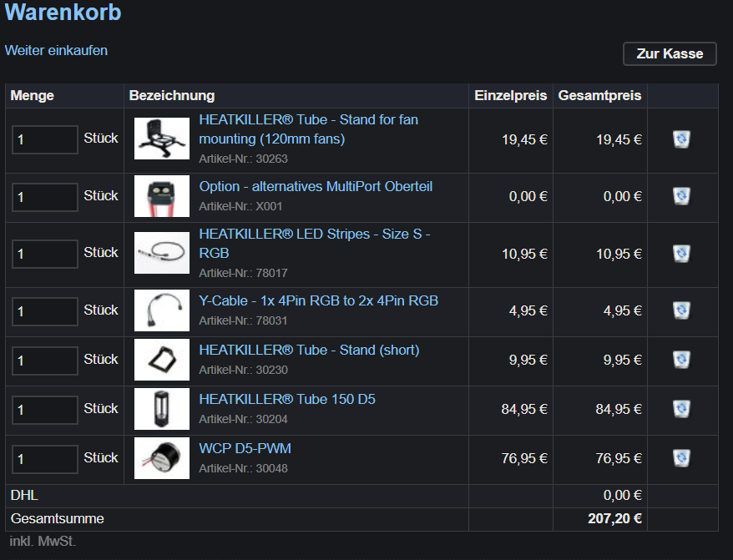Open the Tube Stand (short) thumbnail image

coord(162,360)
